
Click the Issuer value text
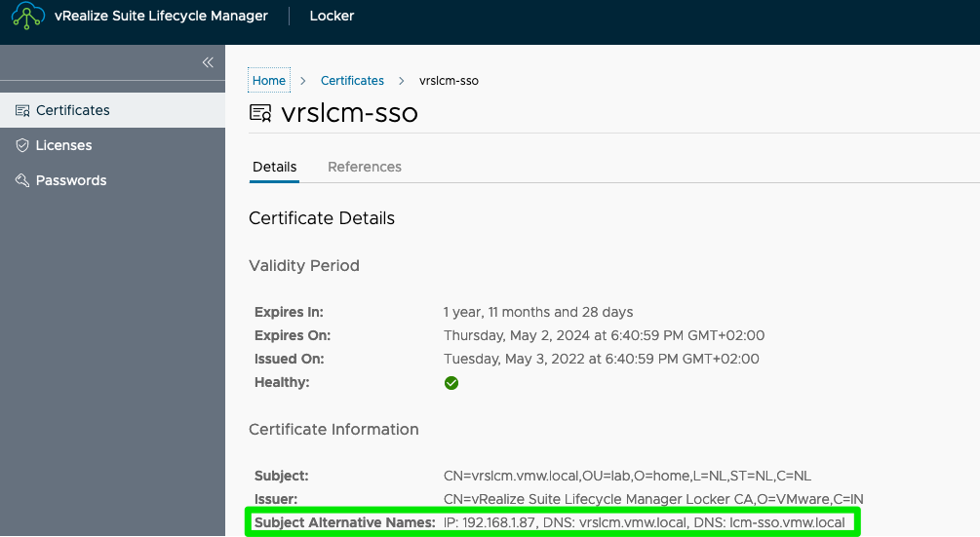653,500
